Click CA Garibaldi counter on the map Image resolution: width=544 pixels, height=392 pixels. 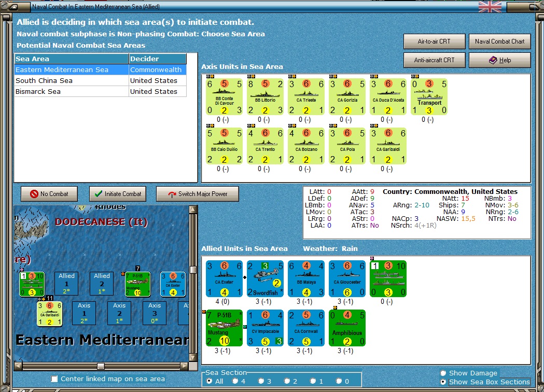[50, 314]
